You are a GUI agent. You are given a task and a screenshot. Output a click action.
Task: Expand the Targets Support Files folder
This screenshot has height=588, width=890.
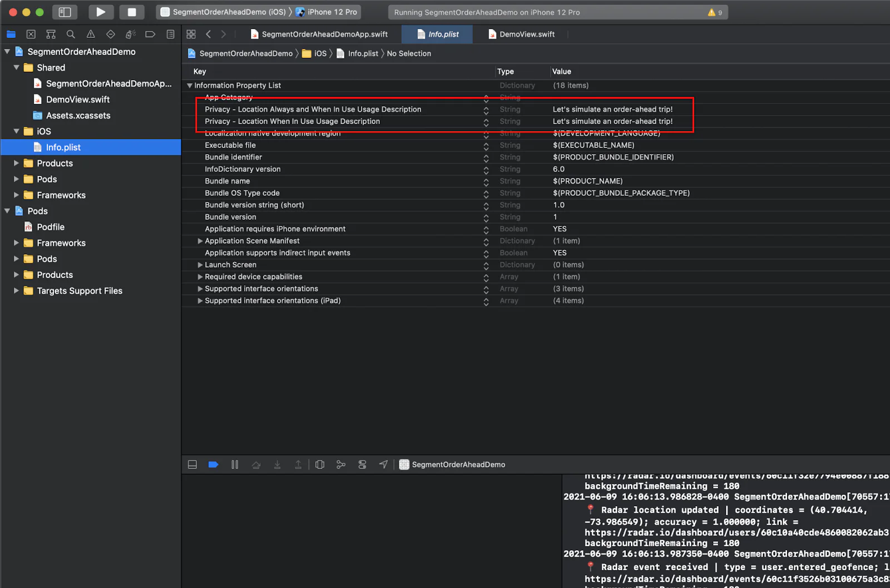[x=17, y=291]
